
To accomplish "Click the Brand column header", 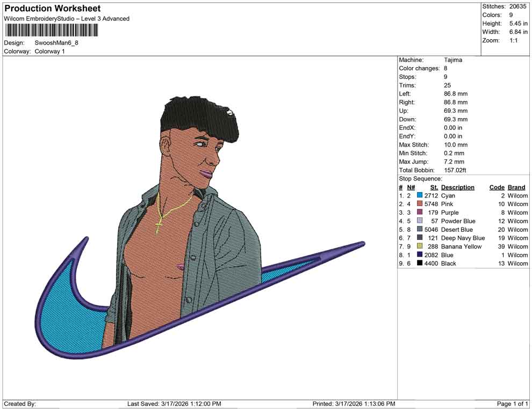I will pyautogui.click(x=516, y=187).
